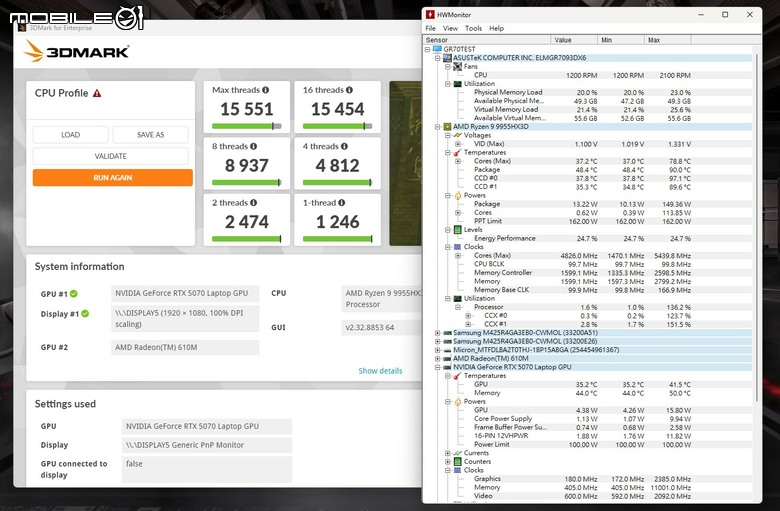This screenshot has width=780, height=511.
Task: Click info icon next to Max threads
Action: (x=266, y=90)
